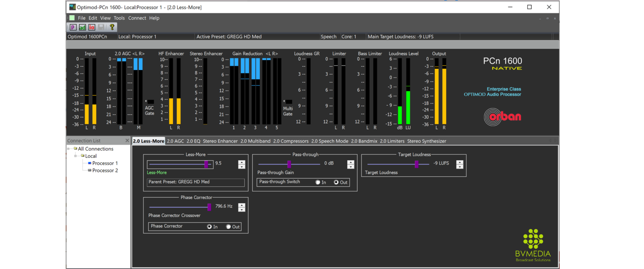Screen dimensions: 644x269
Task: Open the Stereo Enhancer tab
Action: [220, 141]
